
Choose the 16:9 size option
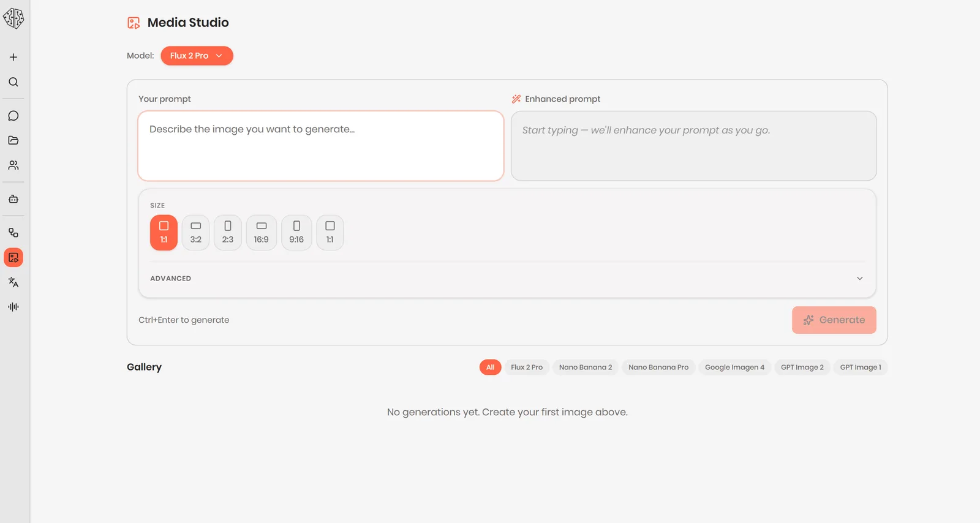click(x=262, y=233)
